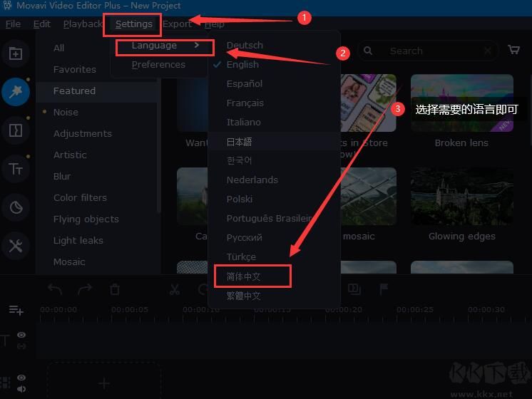Open the Stickers sidebar icon
The image size is (532, 399).
[x=16, y=207]
